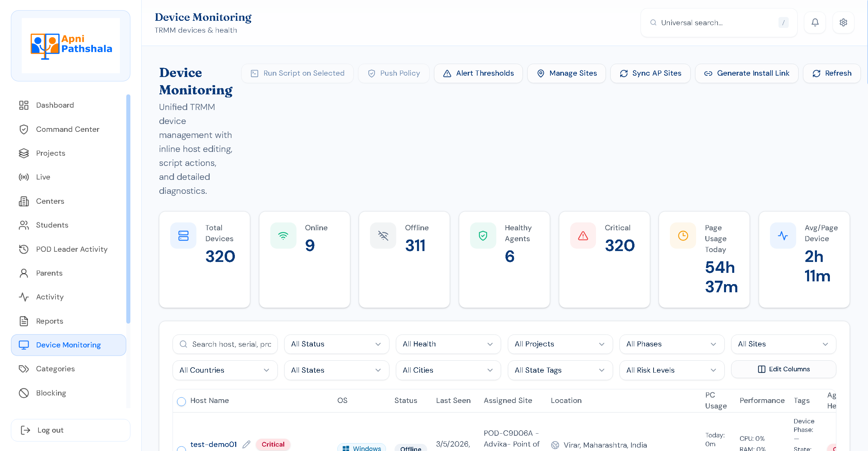Open the All Projects filter dropdown

560,344
